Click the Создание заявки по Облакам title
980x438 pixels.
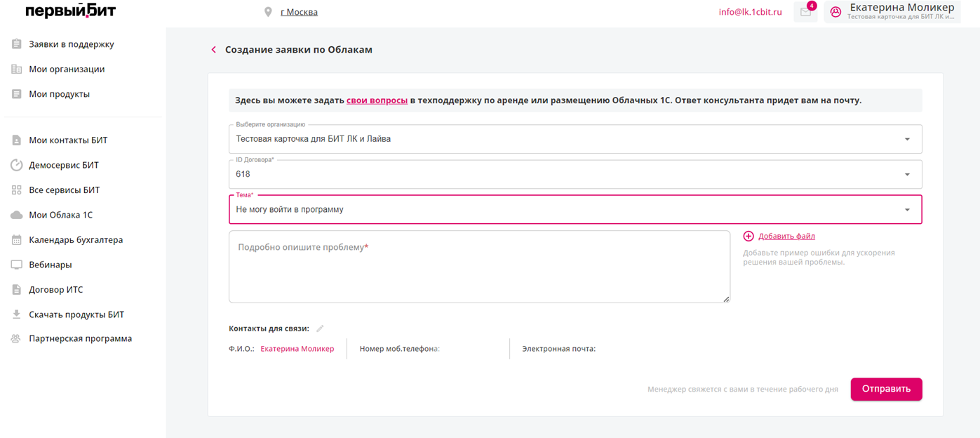299,50
